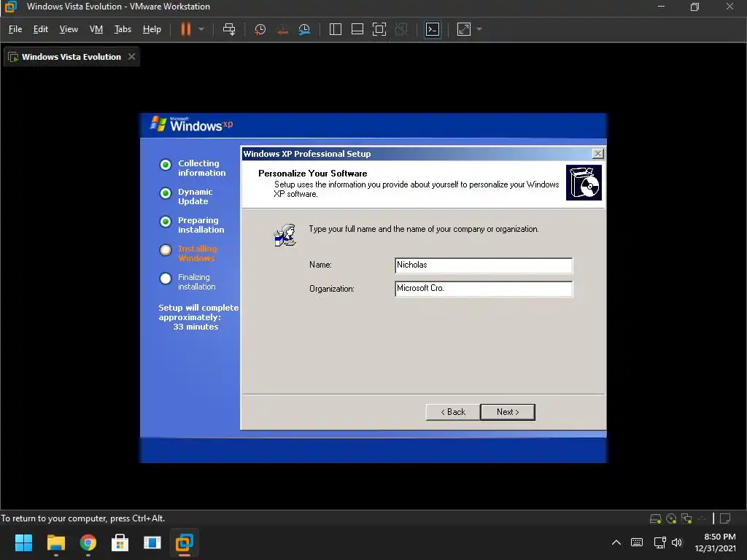The image size is (747, 560).
Task: Open the File menu
Action: coord(15,29)
